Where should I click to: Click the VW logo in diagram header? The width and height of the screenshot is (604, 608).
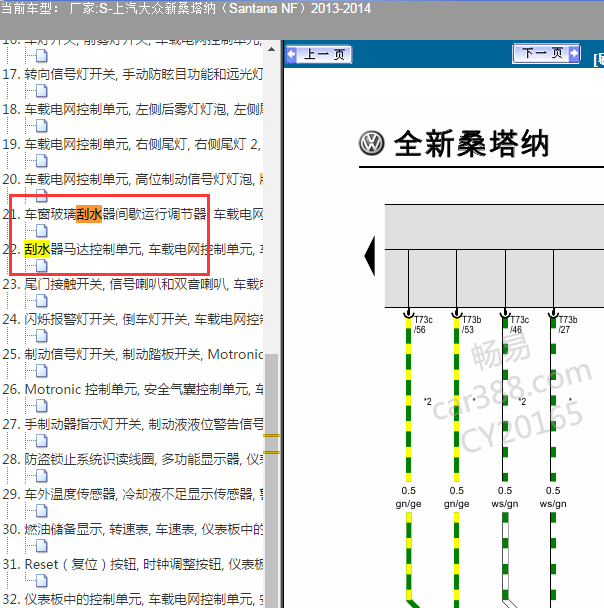pos(372,143)
